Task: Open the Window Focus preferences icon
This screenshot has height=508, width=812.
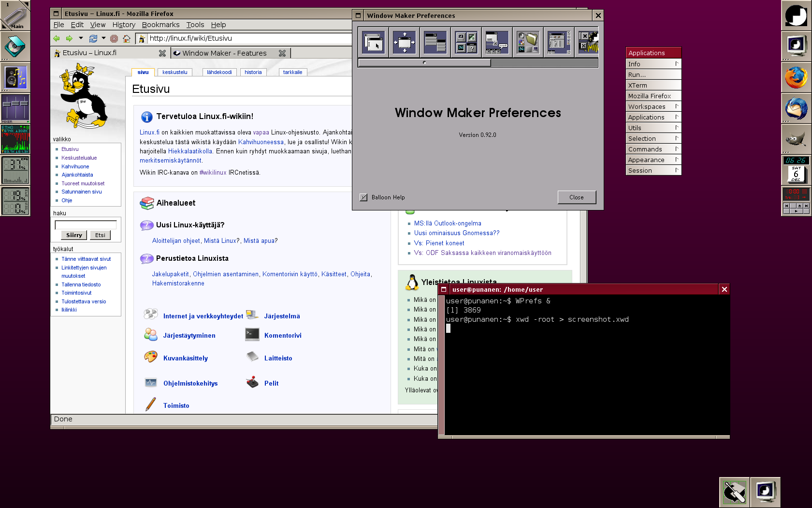Action: [x=374, y=43]
